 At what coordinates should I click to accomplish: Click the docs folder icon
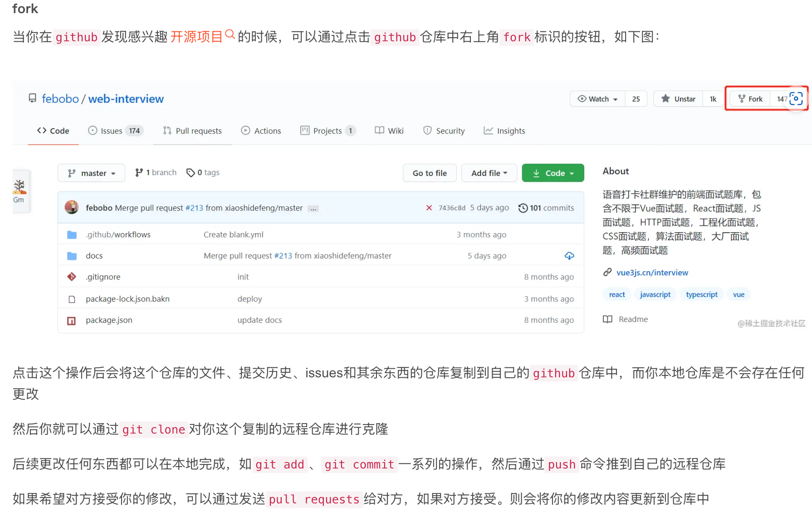point(72,256)
